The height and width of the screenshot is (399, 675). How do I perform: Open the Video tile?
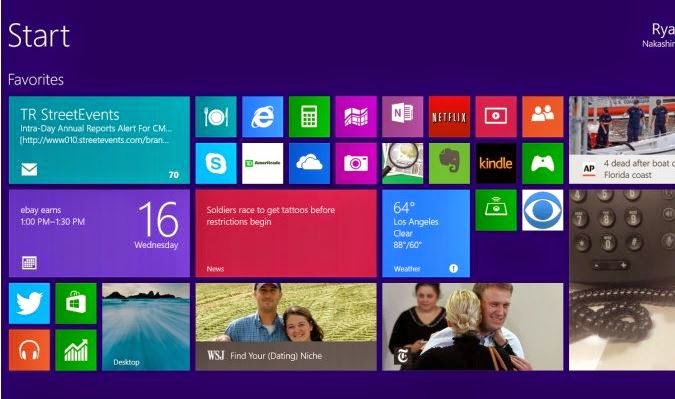pyautogui.click(x=496, y=117)
